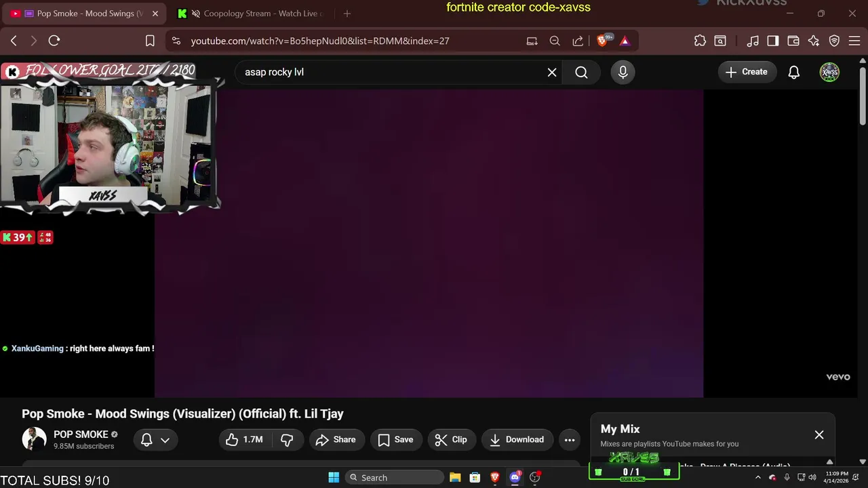Toggle the browser sidebar panel
868x488 pixels.
(773, 41)
